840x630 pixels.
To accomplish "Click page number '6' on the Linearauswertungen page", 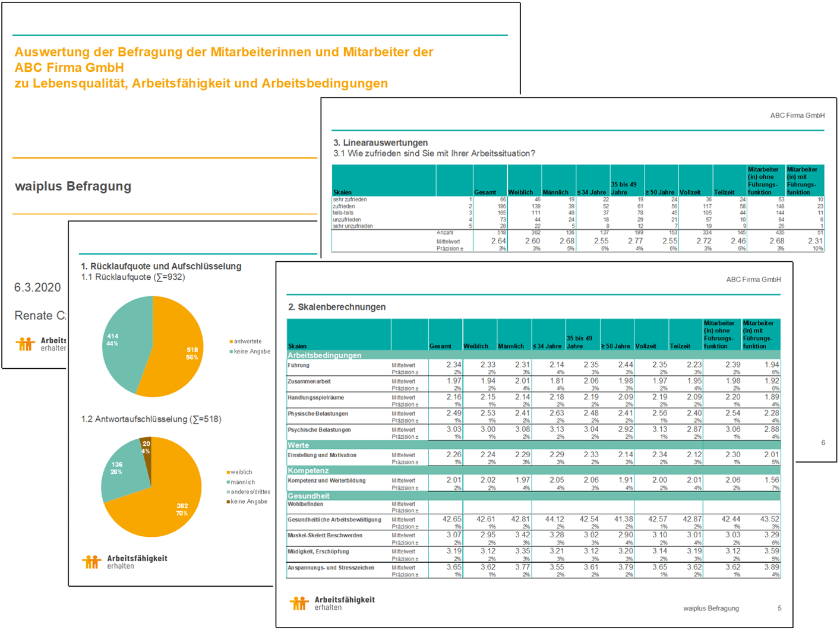I will 823,443.
